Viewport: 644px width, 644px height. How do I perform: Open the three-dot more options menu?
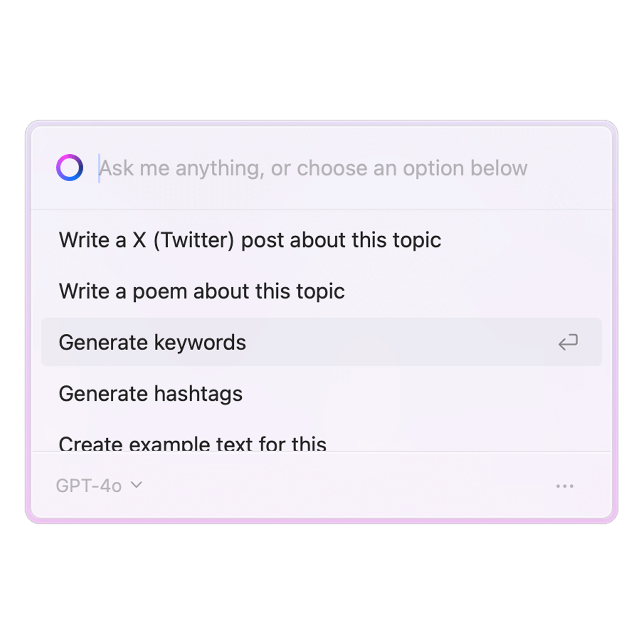[x=565, y=486]
